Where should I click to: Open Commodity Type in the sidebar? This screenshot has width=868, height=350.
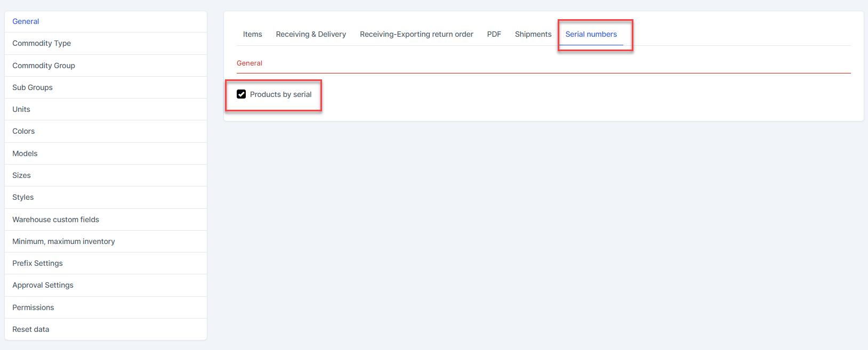(42, 43)
